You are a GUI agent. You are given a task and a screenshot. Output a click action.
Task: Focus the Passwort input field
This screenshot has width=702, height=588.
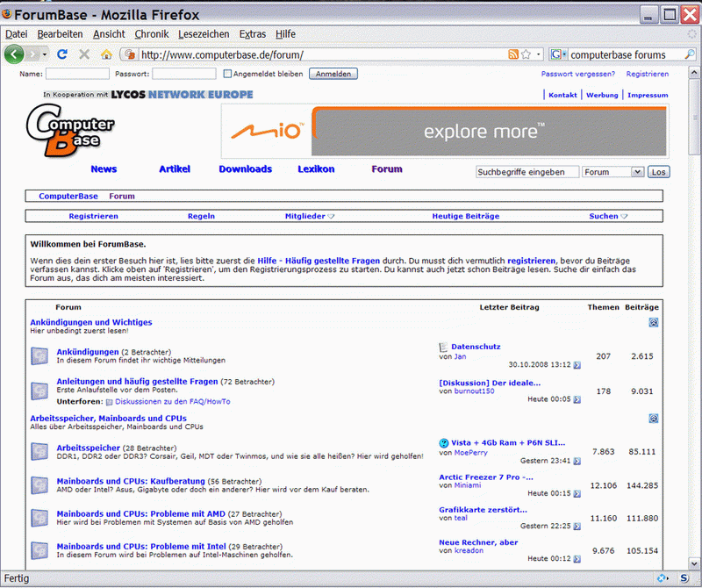click(184, 74)
